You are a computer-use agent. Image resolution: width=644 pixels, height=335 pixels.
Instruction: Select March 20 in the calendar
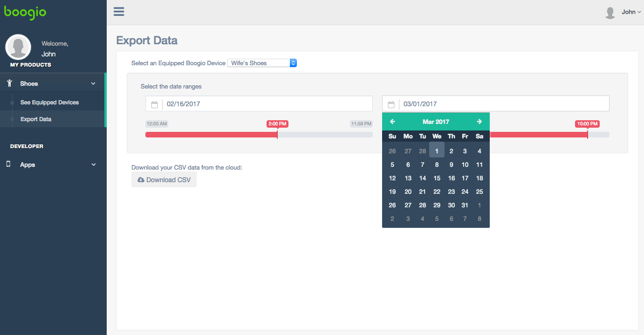(x=408, y=191)
